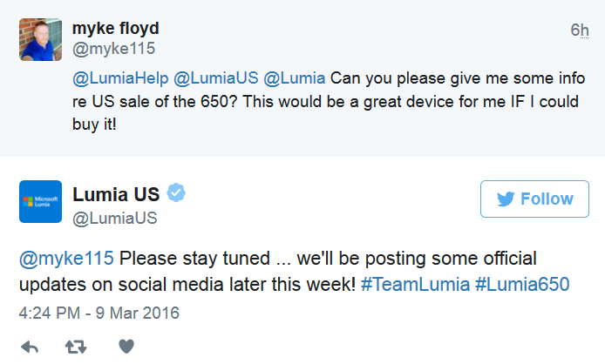Open the #TeamLumia hashtag
605x364 pixels.
pos(411,285)
